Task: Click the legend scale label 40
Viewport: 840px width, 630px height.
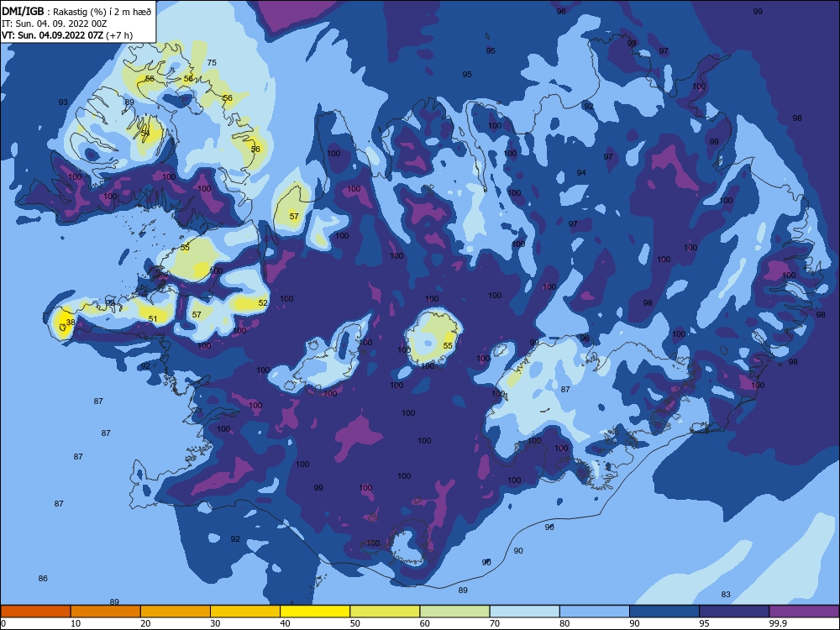Action: (x=285, y=623)
